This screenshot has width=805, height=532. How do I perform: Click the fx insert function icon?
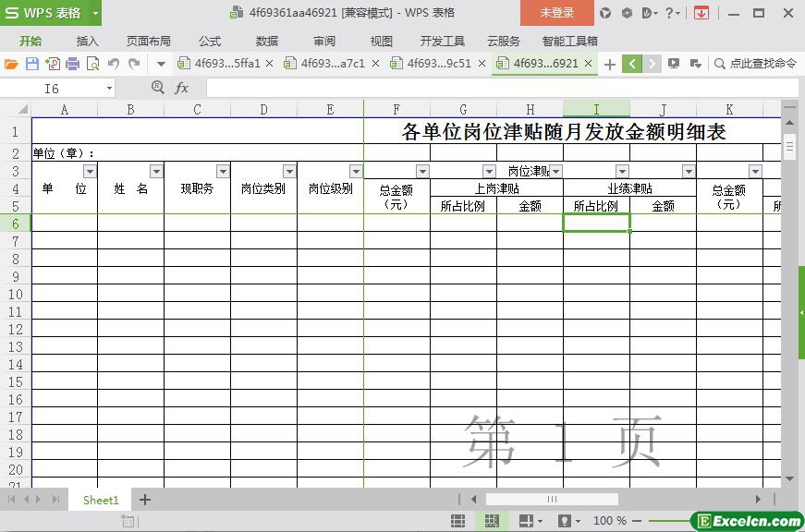click(182, 88)
